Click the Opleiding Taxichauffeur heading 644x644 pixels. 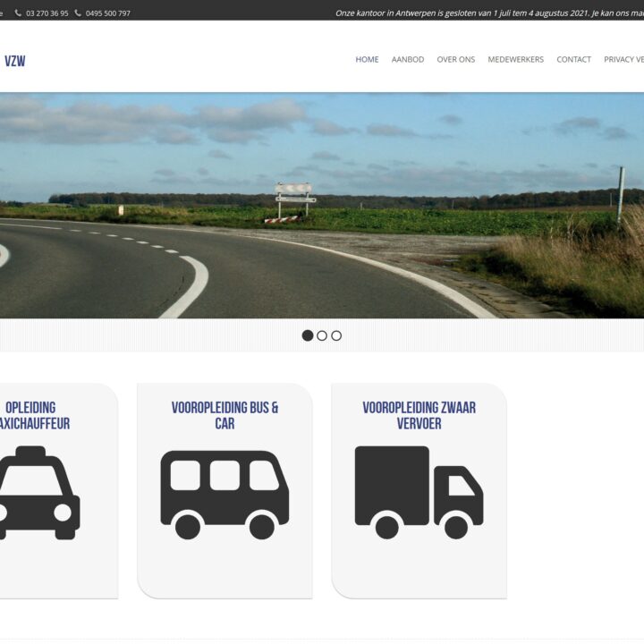pos(33,415)
